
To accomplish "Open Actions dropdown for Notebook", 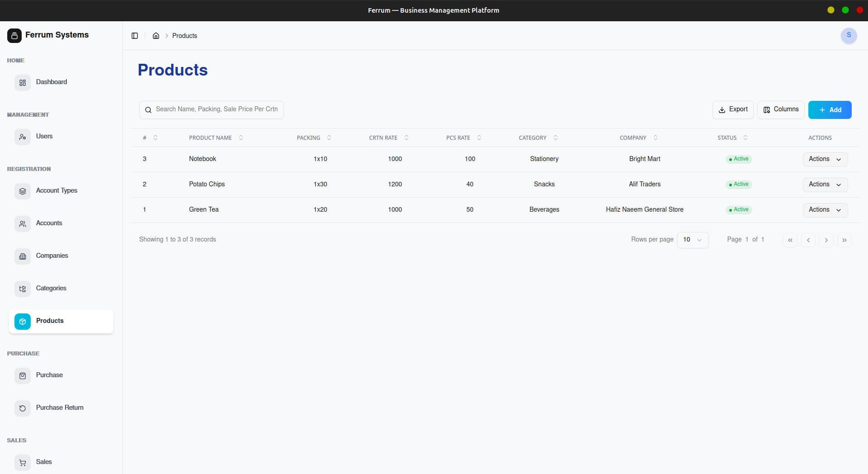I will point(825,159).
